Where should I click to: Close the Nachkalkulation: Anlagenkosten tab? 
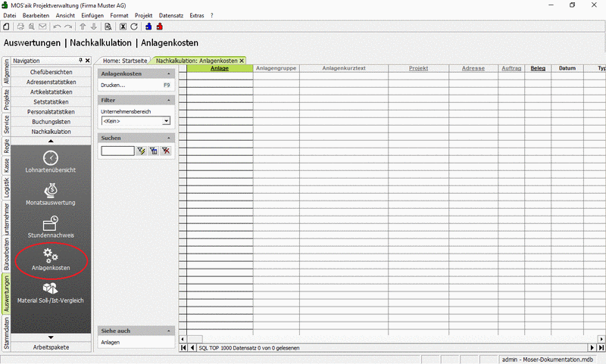pos(242,61)
